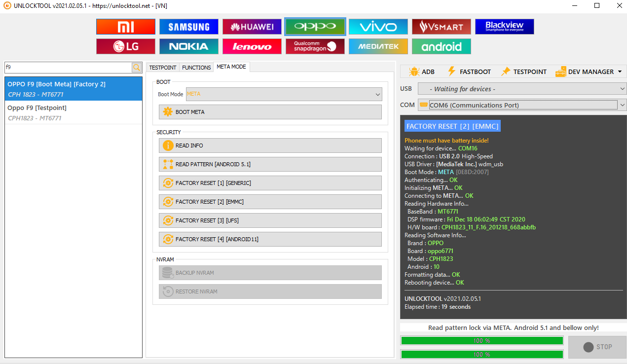Click the UnlockTool title bar icon

click(7, 5)
